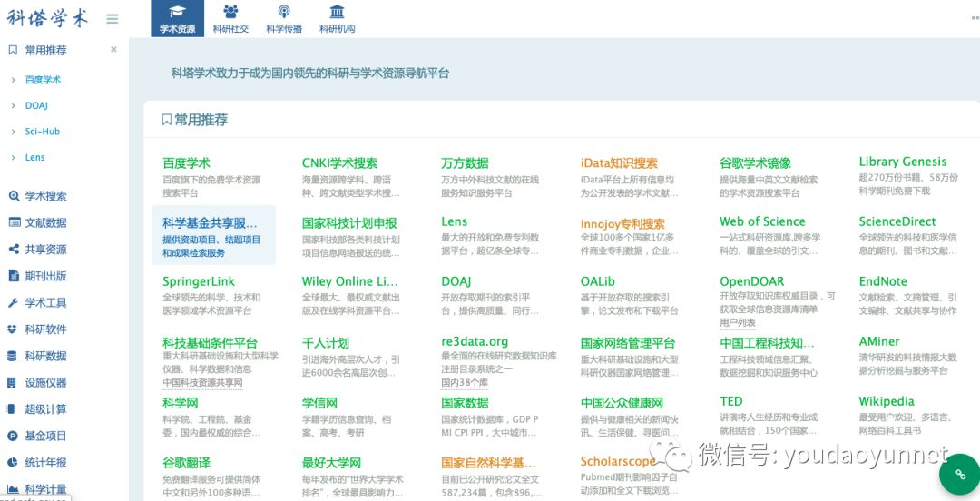
Task: Click the 共享资源 share icon
Action: [x=13, y=249]
